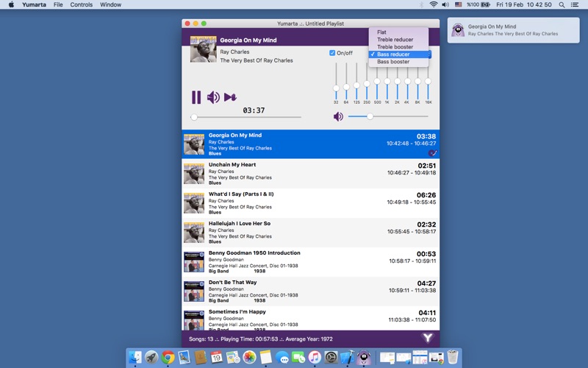Open the Window menu

110,5
